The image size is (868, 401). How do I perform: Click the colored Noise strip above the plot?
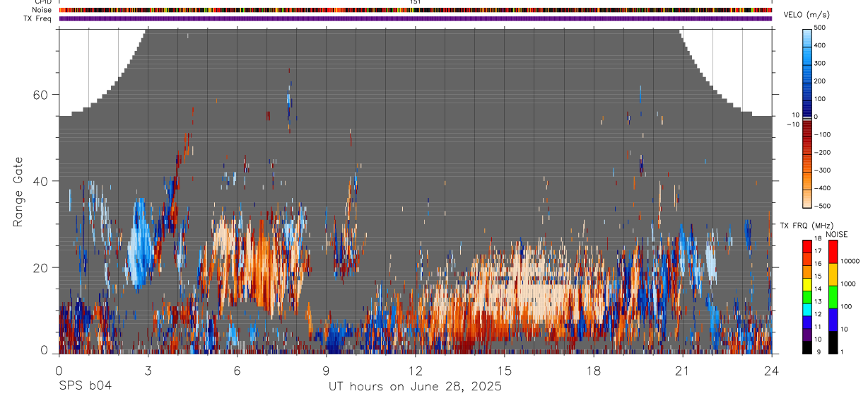416,10
